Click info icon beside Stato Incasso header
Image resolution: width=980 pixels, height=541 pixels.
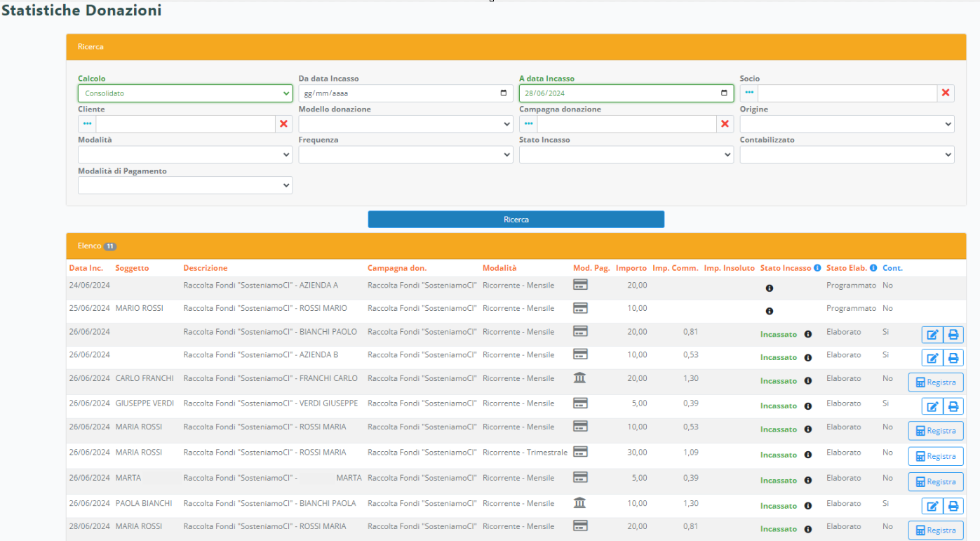[817, 268]
